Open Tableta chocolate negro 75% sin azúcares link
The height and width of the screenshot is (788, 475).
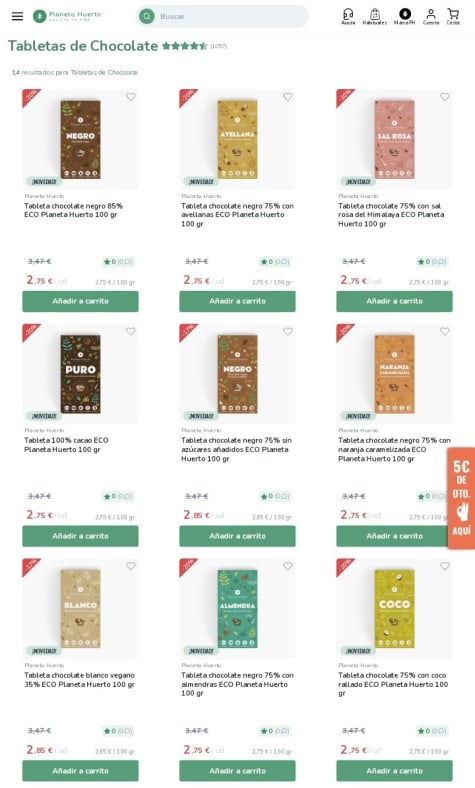pyautogui.click(x=236, y=449)
